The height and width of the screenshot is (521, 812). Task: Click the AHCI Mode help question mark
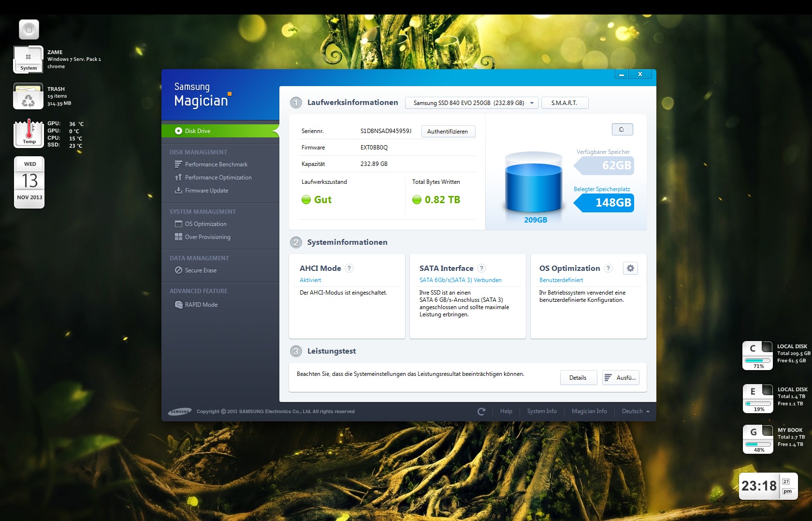point(349,268)
